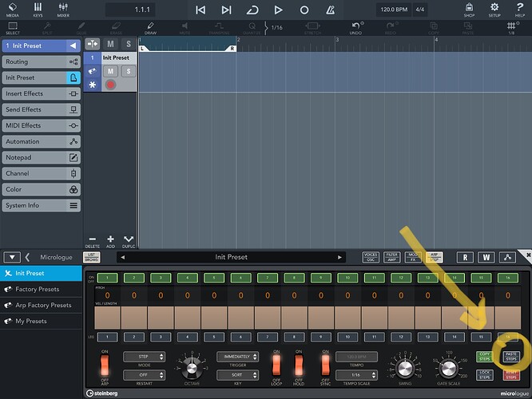Delete the selected track
532x399 pixels.
[92, 242]
